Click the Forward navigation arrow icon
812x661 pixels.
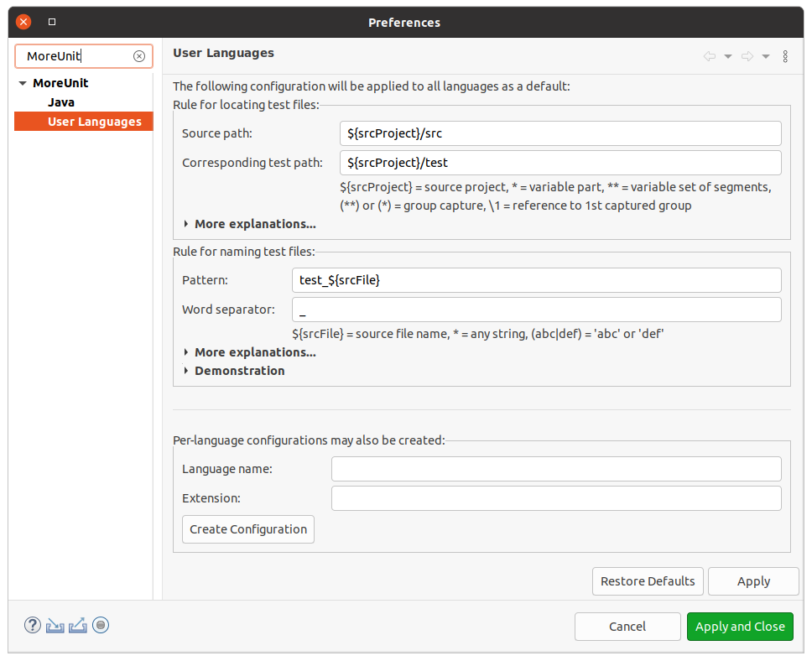click(x=747, y=56)
